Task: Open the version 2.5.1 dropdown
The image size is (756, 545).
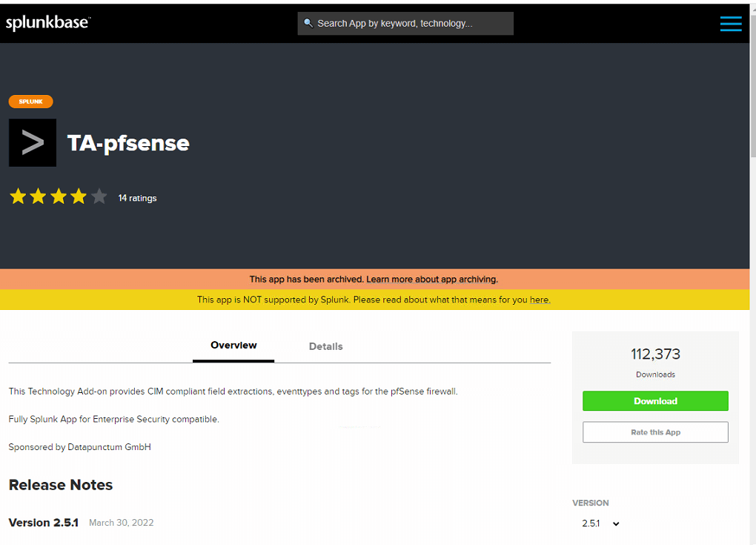Action: tap(600, 523)
